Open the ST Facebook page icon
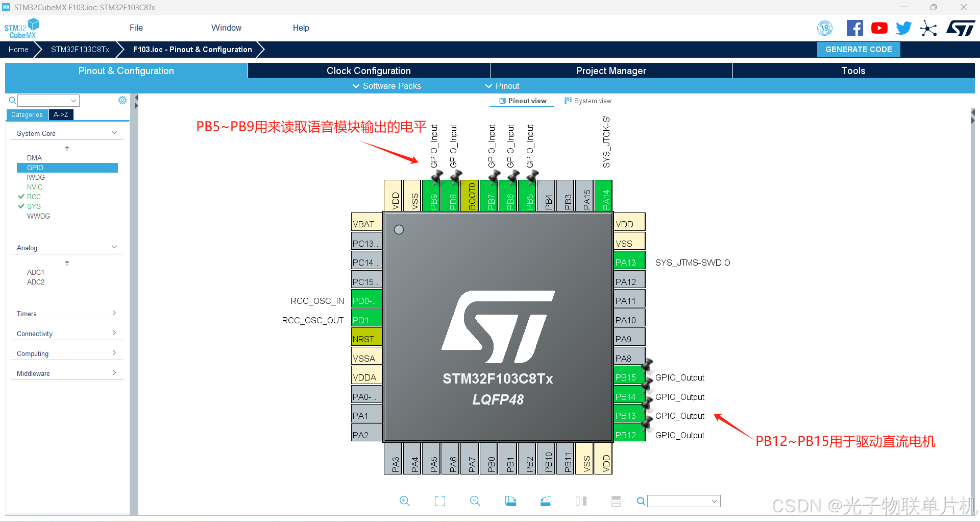This screenshot has height=522, width=980. coord(855,28)
